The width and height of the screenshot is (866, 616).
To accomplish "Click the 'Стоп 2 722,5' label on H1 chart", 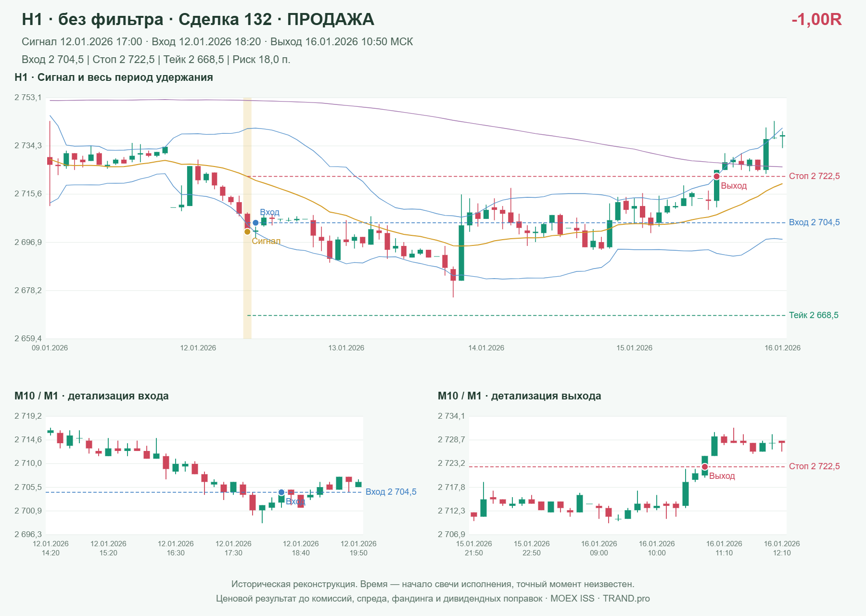I will 814,176.
